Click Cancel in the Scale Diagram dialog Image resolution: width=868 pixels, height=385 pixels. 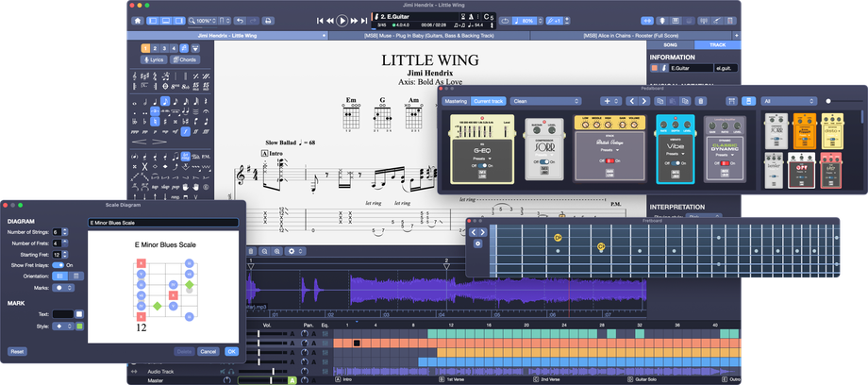click(209, 351)
